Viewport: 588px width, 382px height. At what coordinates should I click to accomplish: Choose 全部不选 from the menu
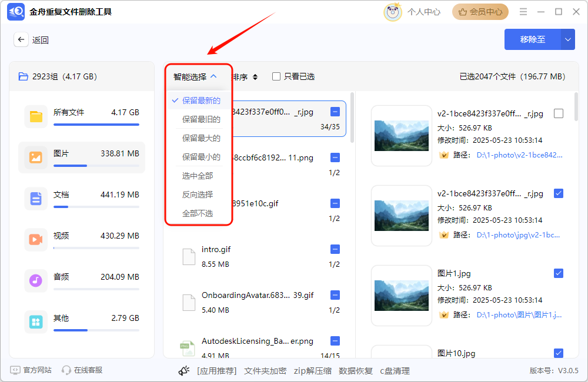198,213
